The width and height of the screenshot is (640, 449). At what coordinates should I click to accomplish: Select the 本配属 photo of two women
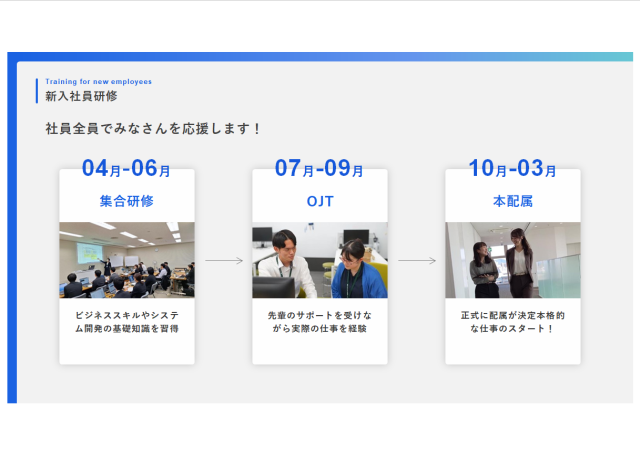pyautogui.click(x=512, y=260)
